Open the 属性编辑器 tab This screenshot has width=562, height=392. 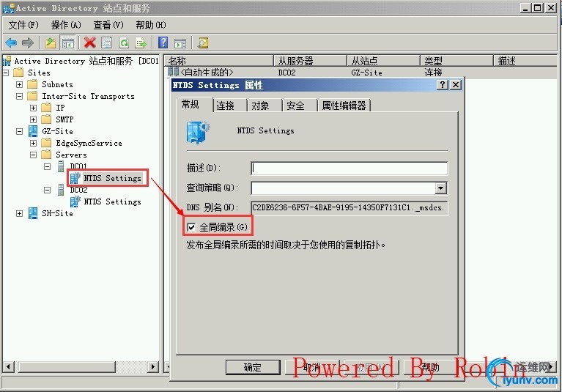(344, 106)
